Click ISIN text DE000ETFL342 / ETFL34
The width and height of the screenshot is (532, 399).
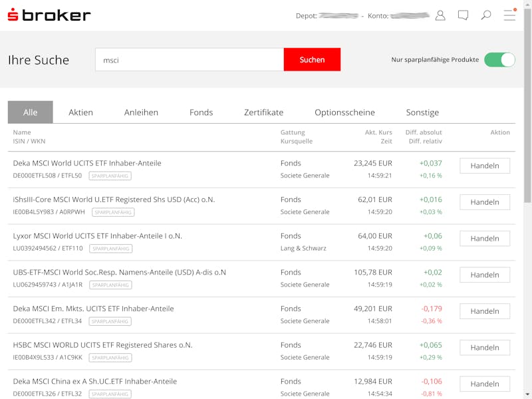47,321
